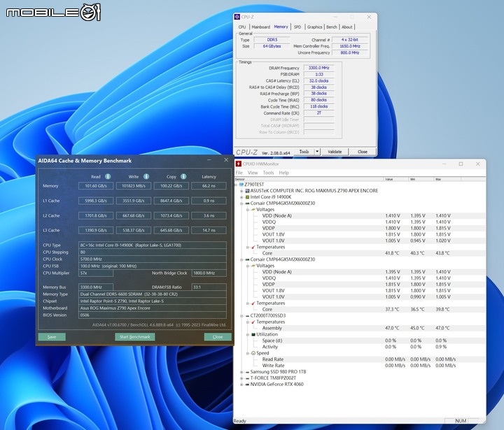Click the Memory Latency value 66.2 ns

click(209, 186)
